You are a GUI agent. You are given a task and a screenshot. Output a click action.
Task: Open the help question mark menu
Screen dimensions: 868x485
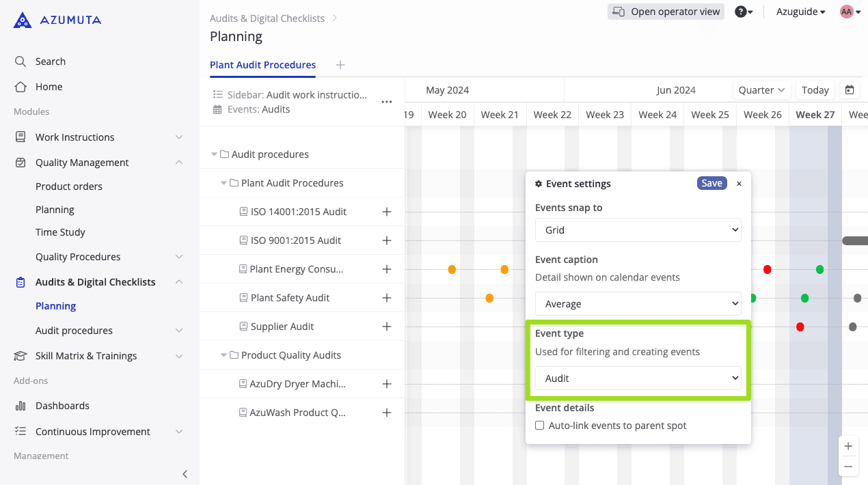pyautogui.click(x=744, y=12)
